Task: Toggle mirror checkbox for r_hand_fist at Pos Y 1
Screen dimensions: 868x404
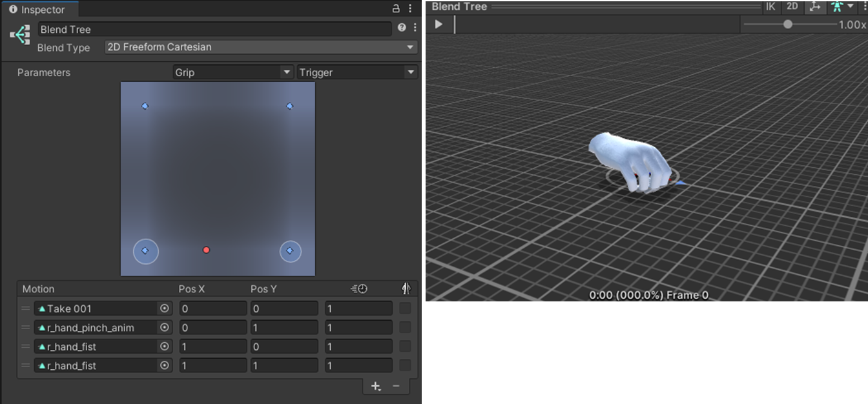Action: point(405,365)
